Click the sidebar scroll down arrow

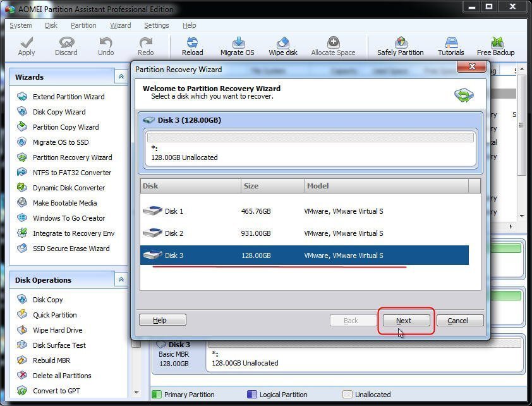tap(136, 393)
